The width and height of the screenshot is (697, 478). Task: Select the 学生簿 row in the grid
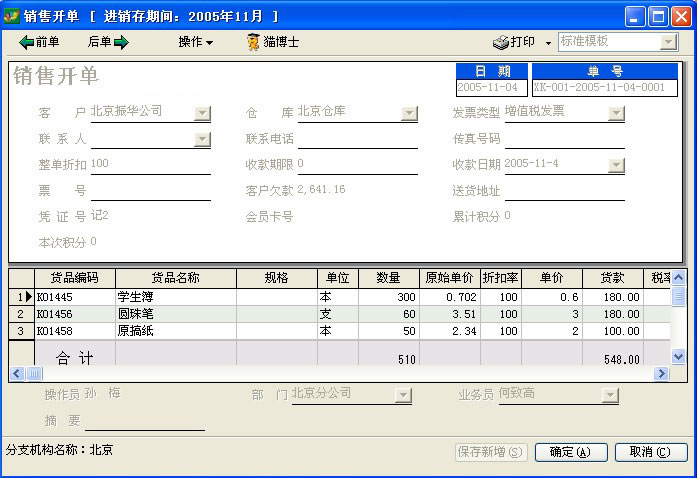pyautogui.click(x=175, y=297)
